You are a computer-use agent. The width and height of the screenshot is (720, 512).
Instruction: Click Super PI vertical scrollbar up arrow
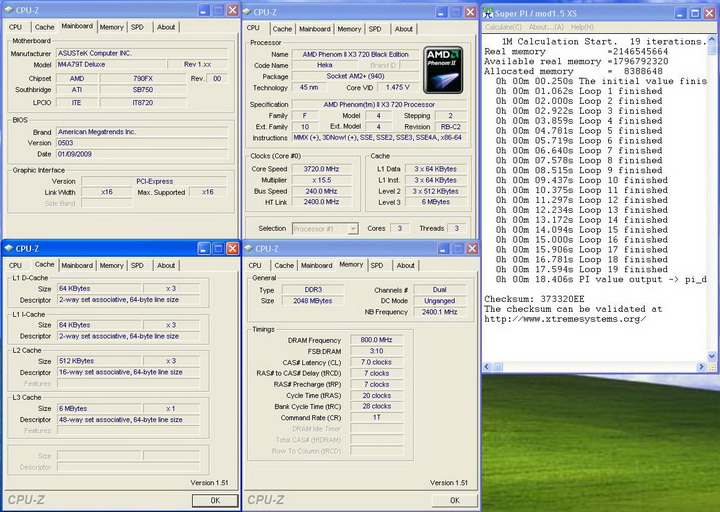pyautogui.click(x=712, y=40)
